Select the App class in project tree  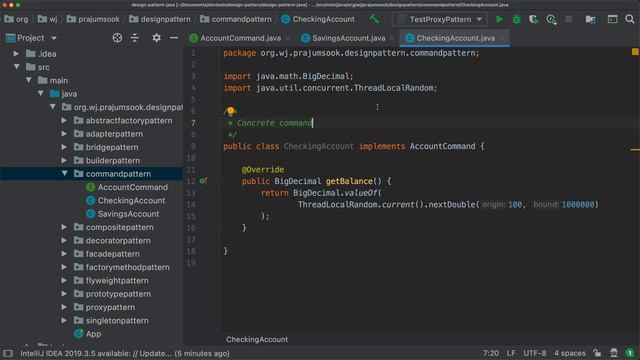click(93, 334)
